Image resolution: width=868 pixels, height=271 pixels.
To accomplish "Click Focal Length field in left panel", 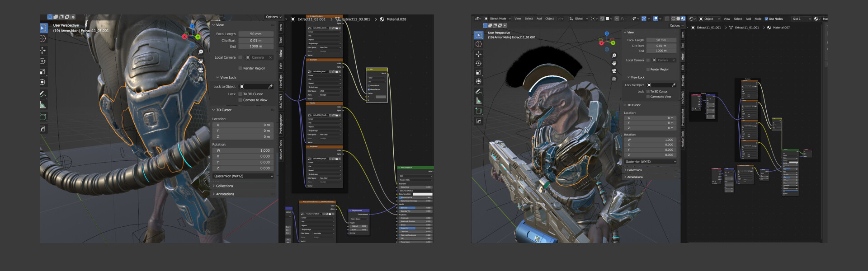I will point(255,34).
